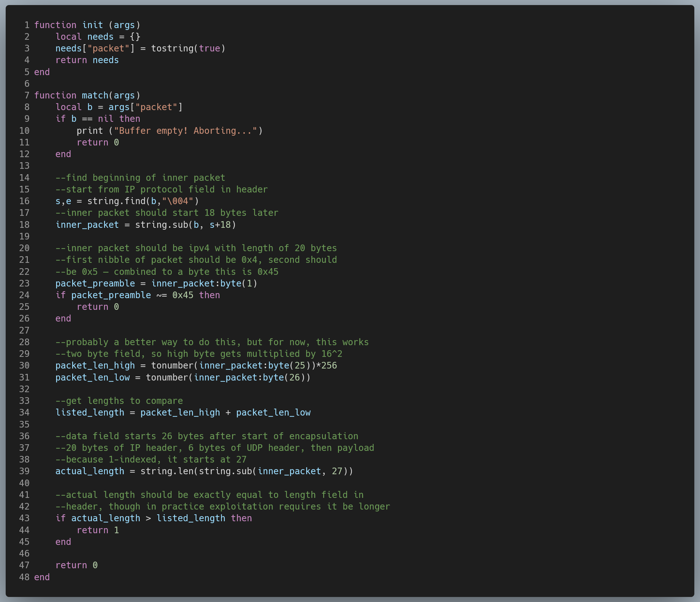
Task: Click the "\004" string literal
Action: [x=177, y=201]
